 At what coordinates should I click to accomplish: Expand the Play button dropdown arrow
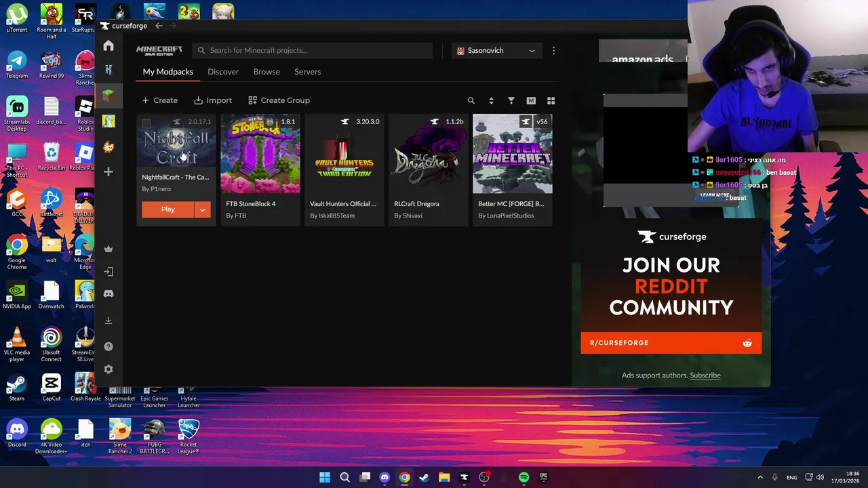[x=202, y=209]
